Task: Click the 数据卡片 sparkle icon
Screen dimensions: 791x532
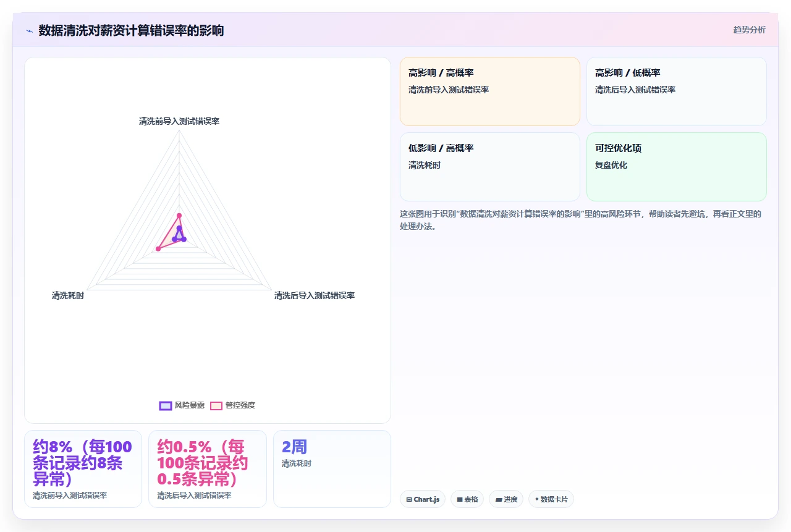Action: [x=536, y=499]
